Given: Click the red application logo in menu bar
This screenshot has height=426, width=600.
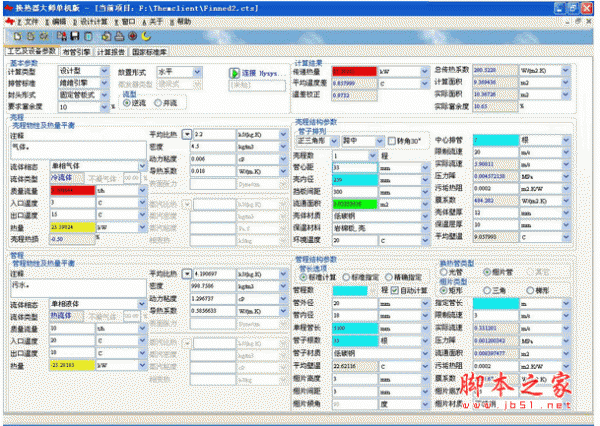Looking at the screenshot, I should 10,21.
